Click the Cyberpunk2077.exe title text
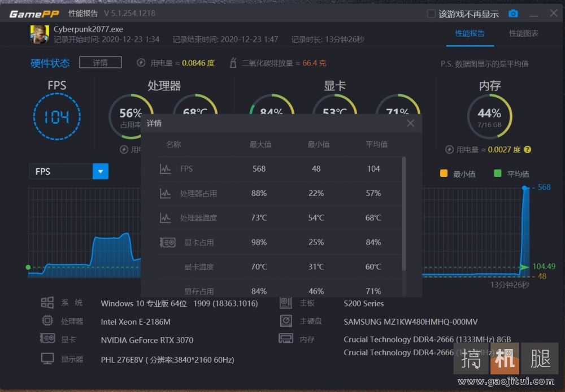This screenshot has width=565, height=392. pos(88,29)
